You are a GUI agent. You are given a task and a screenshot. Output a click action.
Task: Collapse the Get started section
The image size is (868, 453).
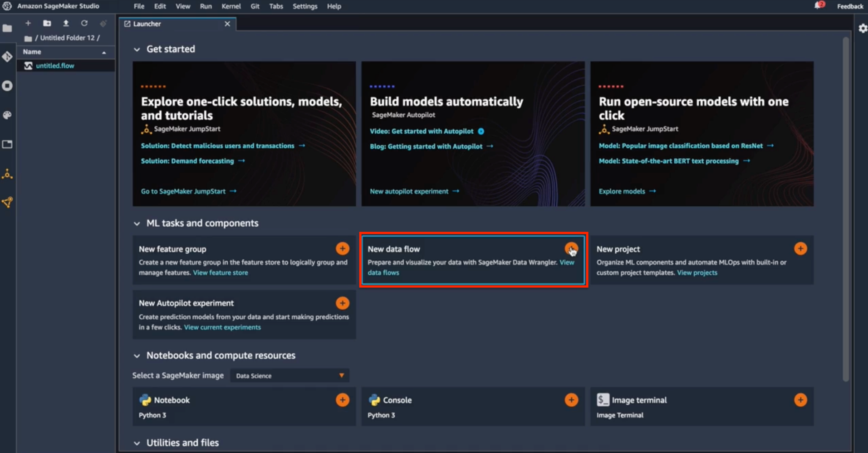[137, 49]
